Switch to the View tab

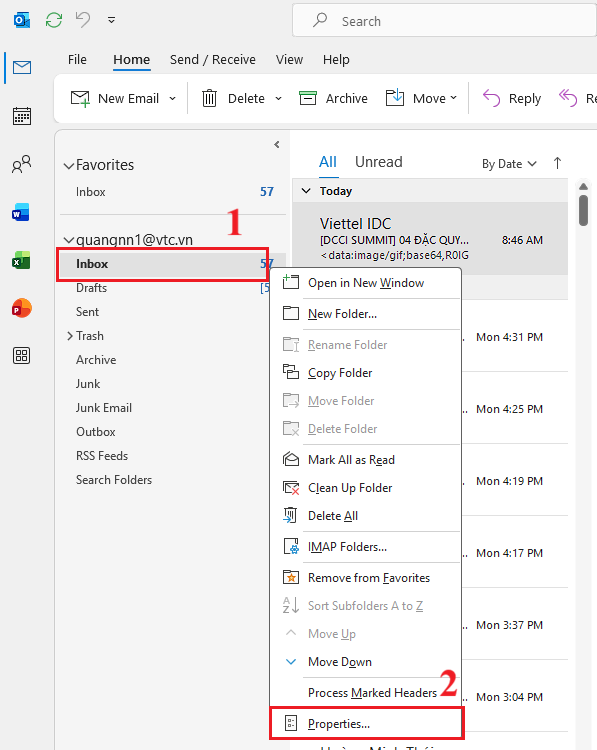(289, 59)
